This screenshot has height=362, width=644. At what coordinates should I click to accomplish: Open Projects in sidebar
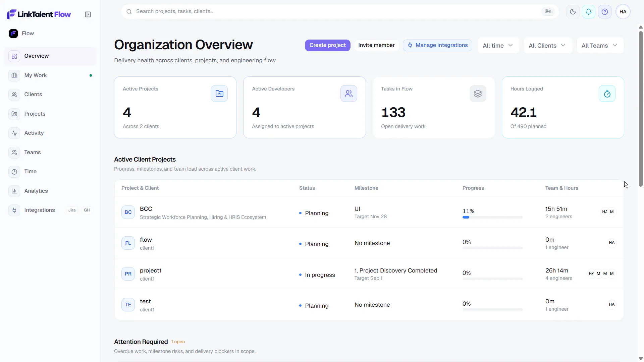[50, 114]
